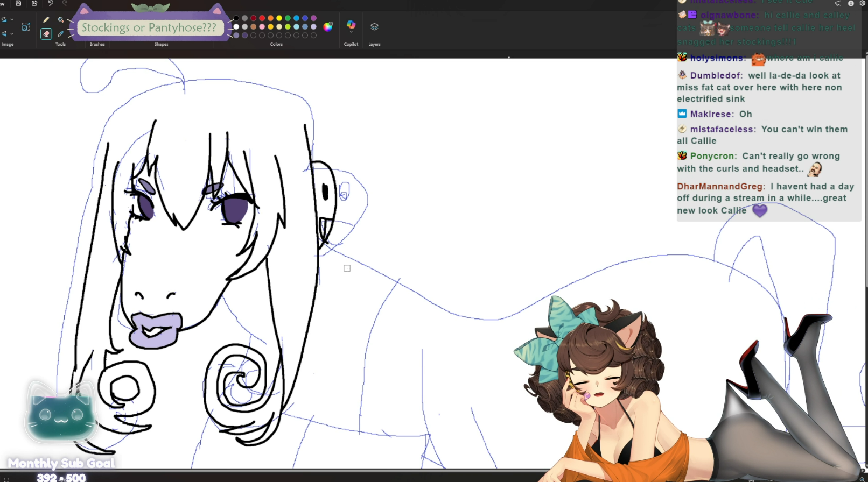Click the username Dumbledof in chat
The width and height of the screenshot is (868, 482).
716,75
